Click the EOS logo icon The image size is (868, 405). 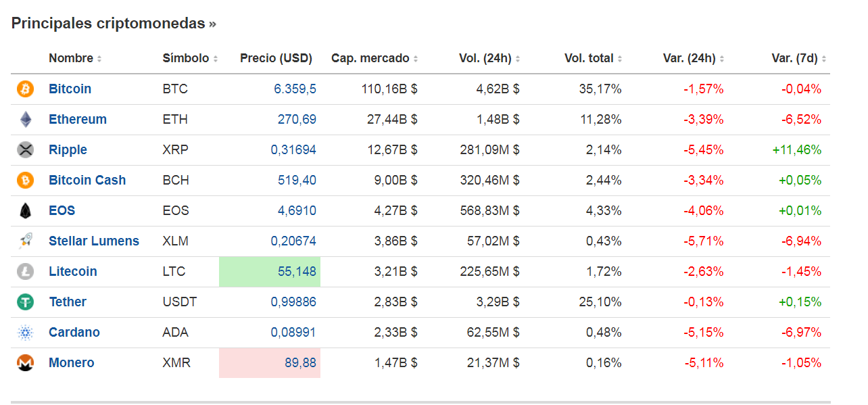tap(25, 211)
